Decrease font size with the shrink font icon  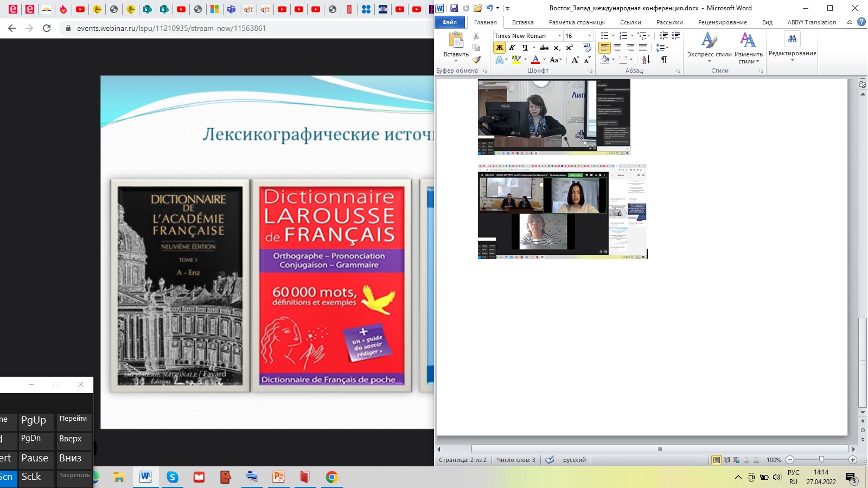coord(587,60)
